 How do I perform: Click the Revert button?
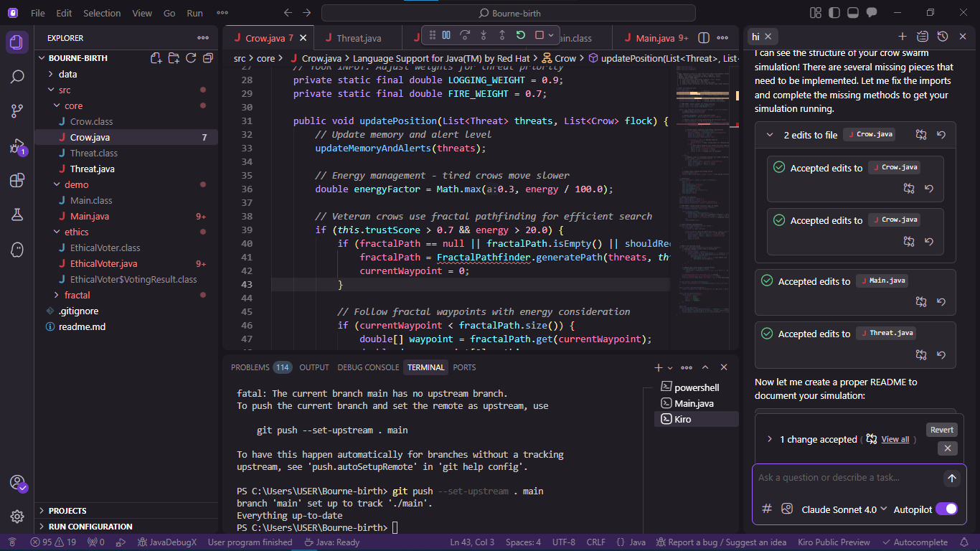point(941,430)
